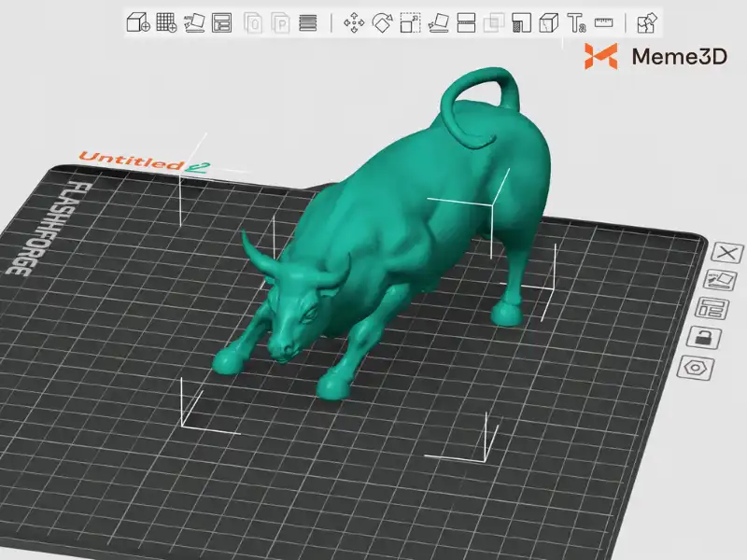Arrange objects on this plate
The image size is (747, 560).
click(x=712, y=309)
